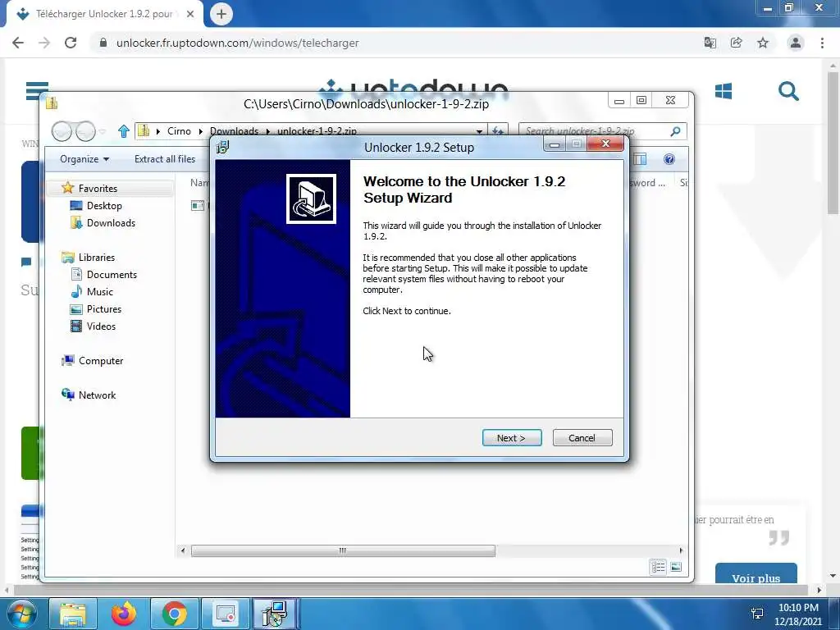Click the Chrome address bar URL
The image size is (840, 630).
(x=237, y=43)
